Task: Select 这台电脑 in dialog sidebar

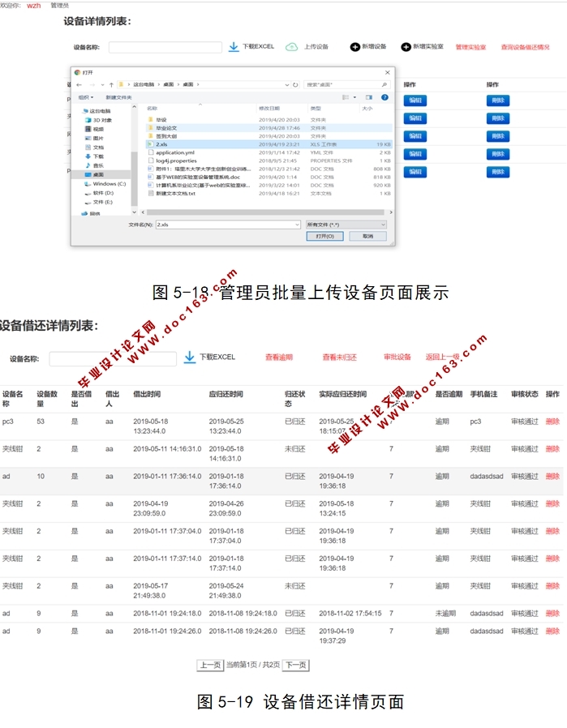Action: click(x=97, y=111)
